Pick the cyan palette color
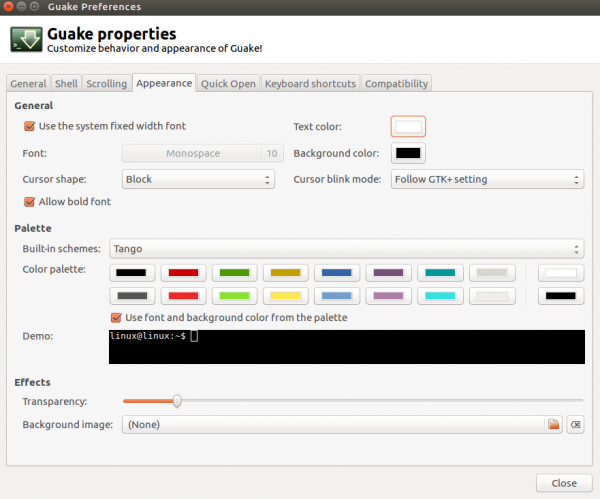This screenshot has height=499, width=600. point(440,296)
